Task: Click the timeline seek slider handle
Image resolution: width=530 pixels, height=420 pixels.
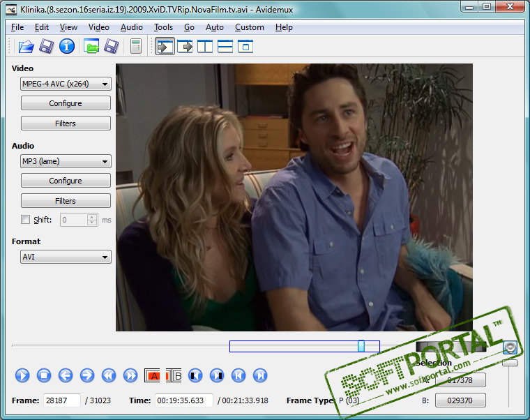Action: 361,346
